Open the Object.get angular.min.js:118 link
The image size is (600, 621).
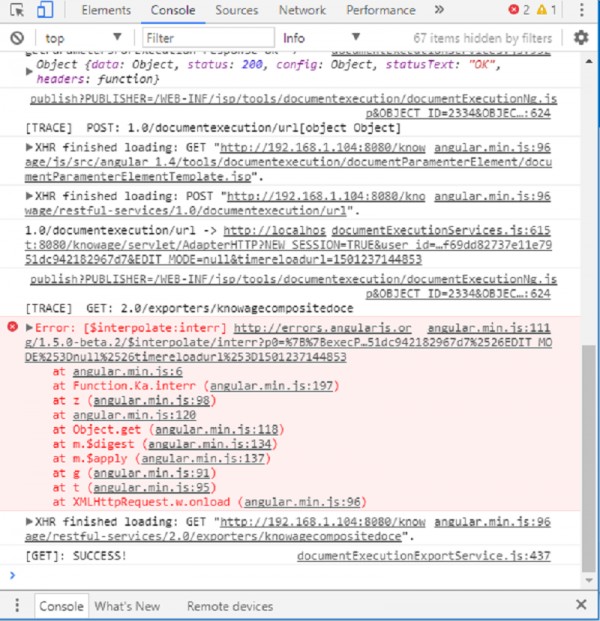[217, 430]
